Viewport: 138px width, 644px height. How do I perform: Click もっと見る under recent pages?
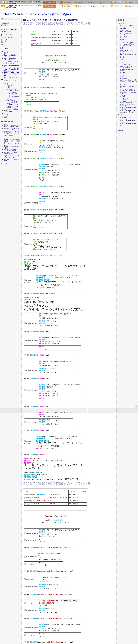pyautogui.click(x=4, y=163)
